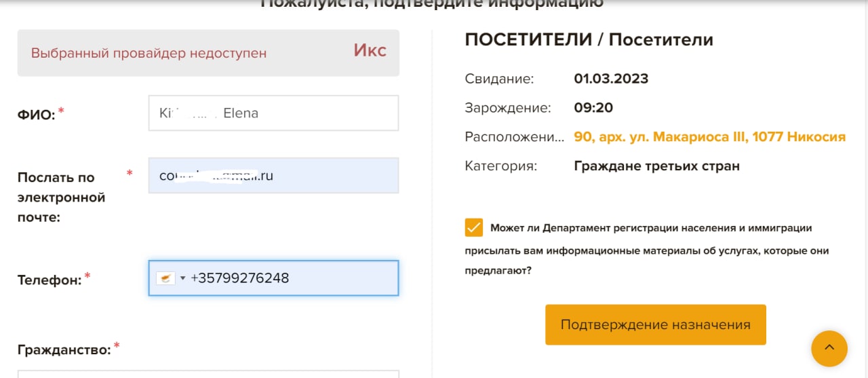Open the Макариоса III Никосия address link
Screen dimensions: 868x378
coord(709,137)
